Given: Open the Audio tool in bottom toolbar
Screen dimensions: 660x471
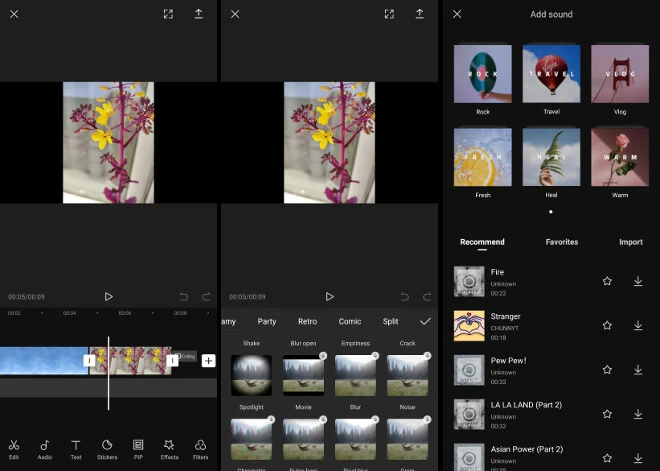Looking at the screenshot, I should pos(45,449).
